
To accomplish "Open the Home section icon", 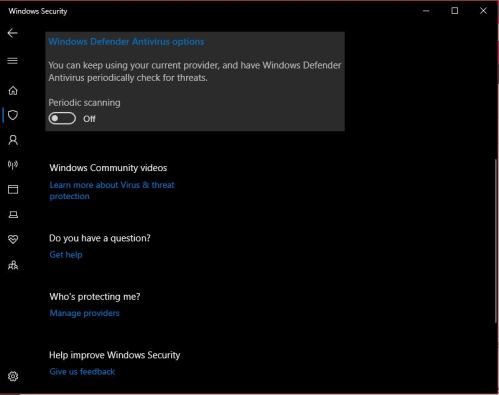I will [13, 91].
